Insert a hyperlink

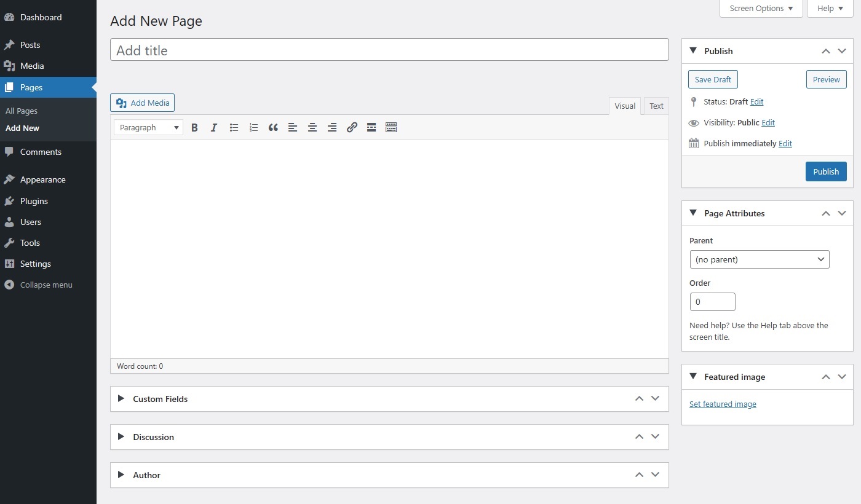click(x=352, y=127)
